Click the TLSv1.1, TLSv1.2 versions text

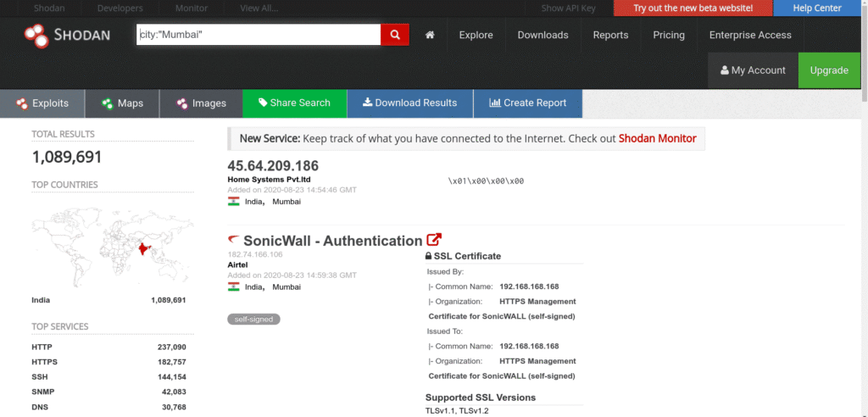pos(457,411)
